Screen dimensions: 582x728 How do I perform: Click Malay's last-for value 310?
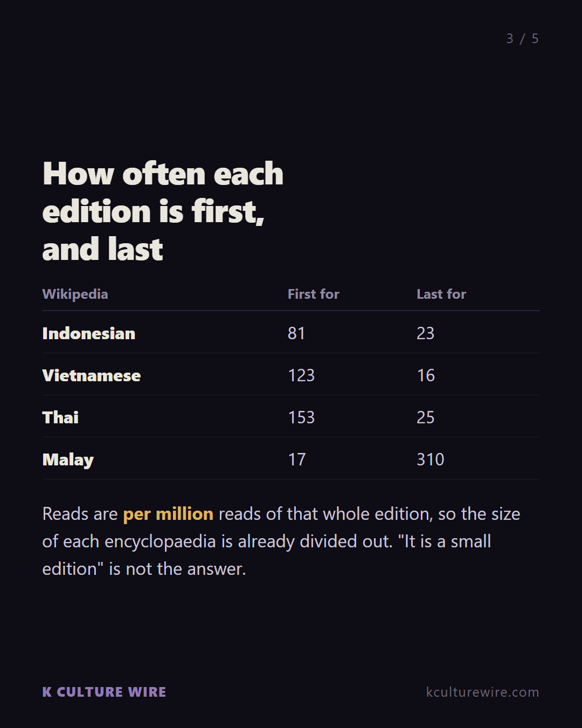[431, 459]
